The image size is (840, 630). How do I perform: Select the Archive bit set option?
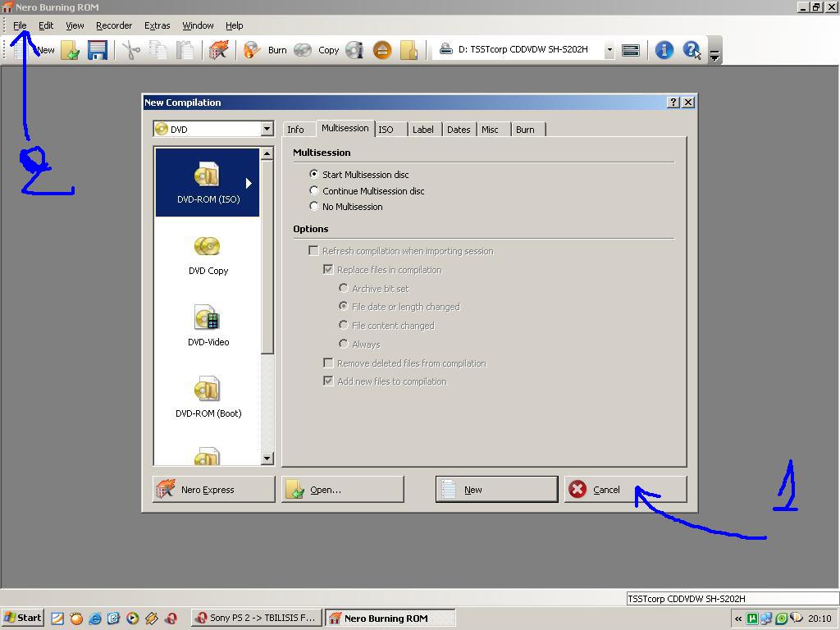(344, 288)
